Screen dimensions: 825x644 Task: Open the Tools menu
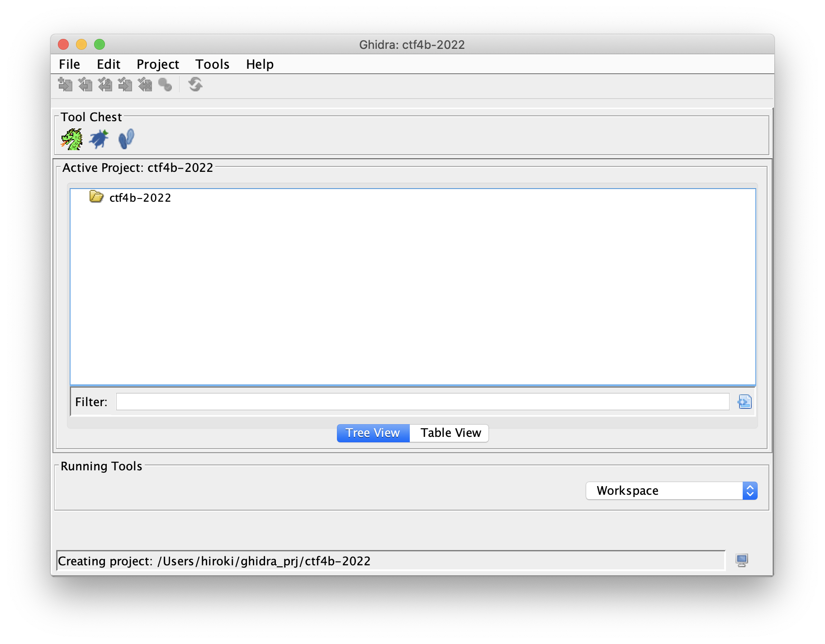[x=213, y=64]
